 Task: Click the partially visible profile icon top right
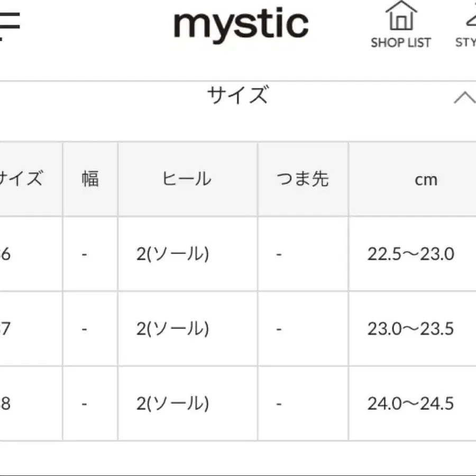(469, 21)
